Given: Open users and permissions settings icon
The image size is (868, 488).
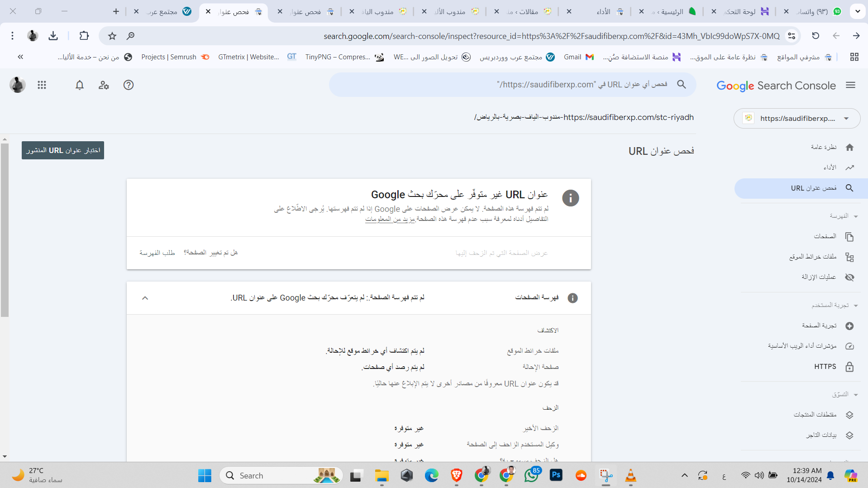Looking at the screenshot, I should point(104,85).
